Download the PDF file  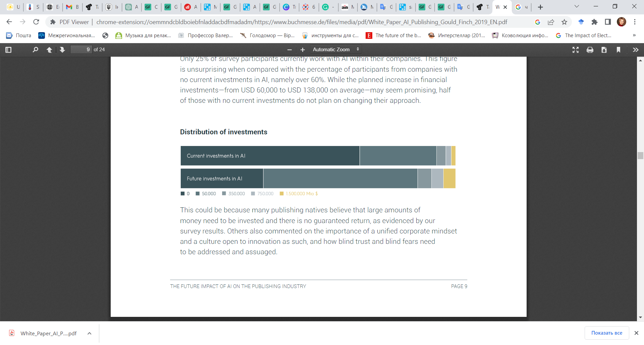(604, 50)
